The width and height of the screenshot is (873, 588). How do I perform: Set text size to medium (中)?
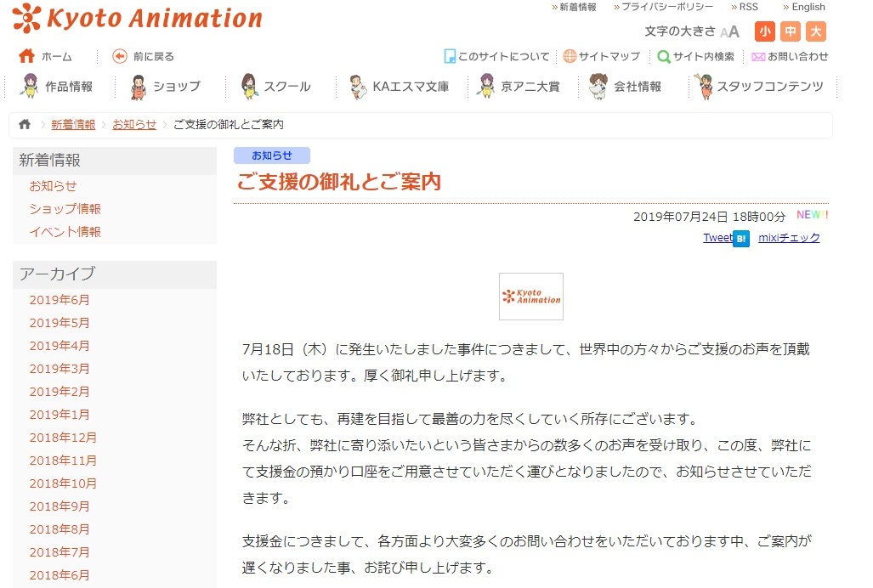pyautogui.click(x=791, y=31)
